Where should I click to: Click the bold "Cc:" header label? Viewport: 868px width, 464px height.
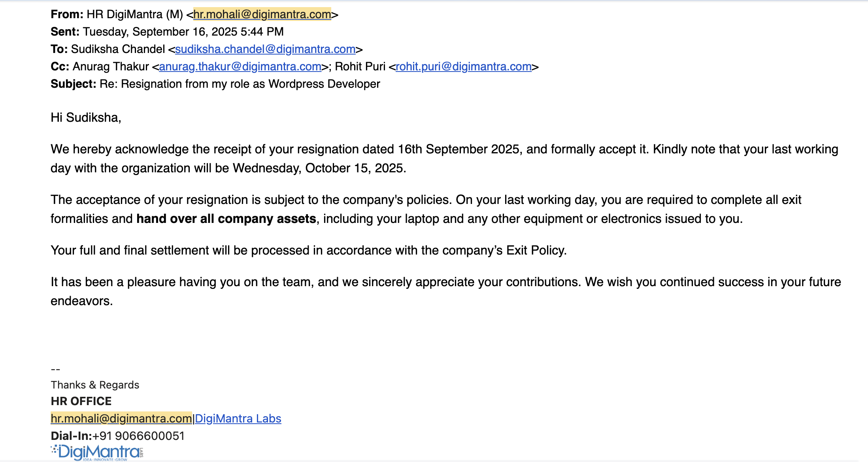pyautogui.click(x=60, y=67)
